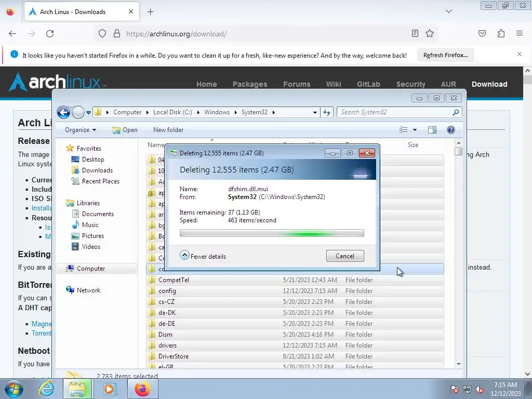
Task: Open the Security nav item
Action: [x=410, y=84]
